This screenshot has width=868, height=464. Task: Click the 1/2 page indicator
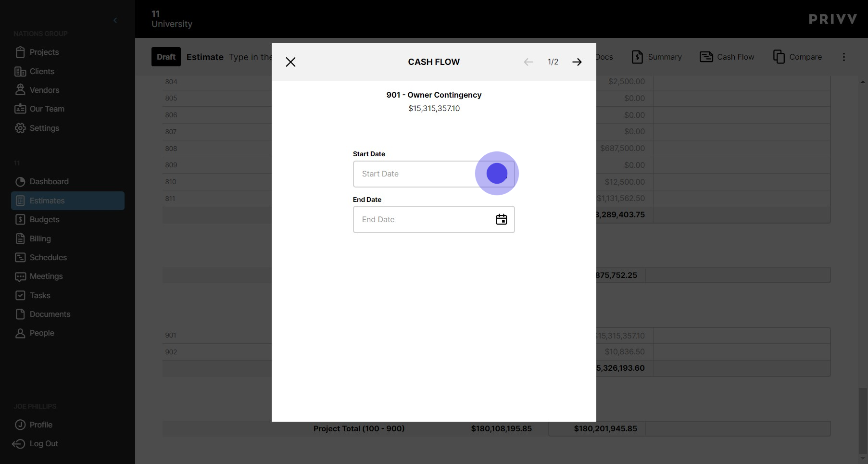click(553, 62)
